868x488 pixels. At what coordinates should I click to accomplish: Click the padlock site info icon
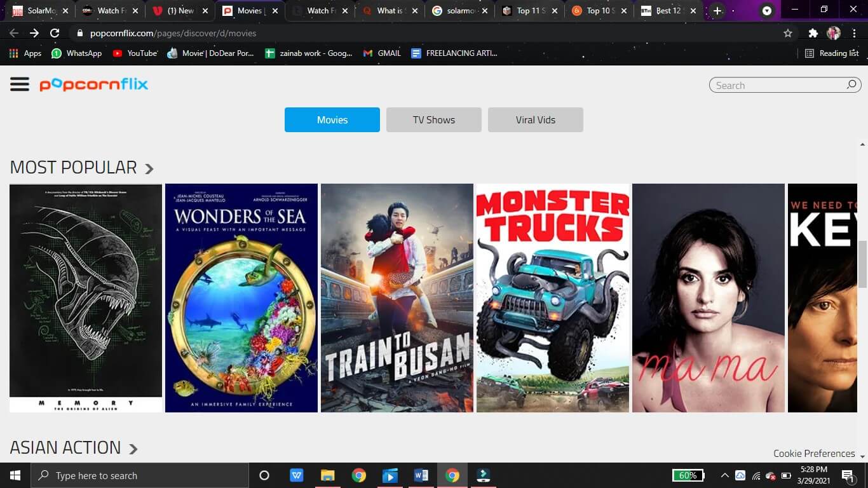tap(80, 33)
